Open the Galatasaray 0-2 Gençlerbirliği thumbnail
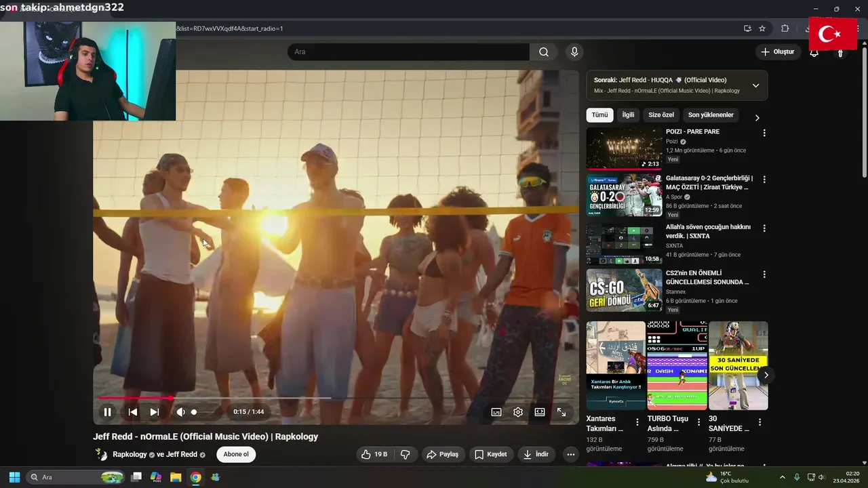Image resolution: width=868 pixels, height=488 pixels. (625, 195)
